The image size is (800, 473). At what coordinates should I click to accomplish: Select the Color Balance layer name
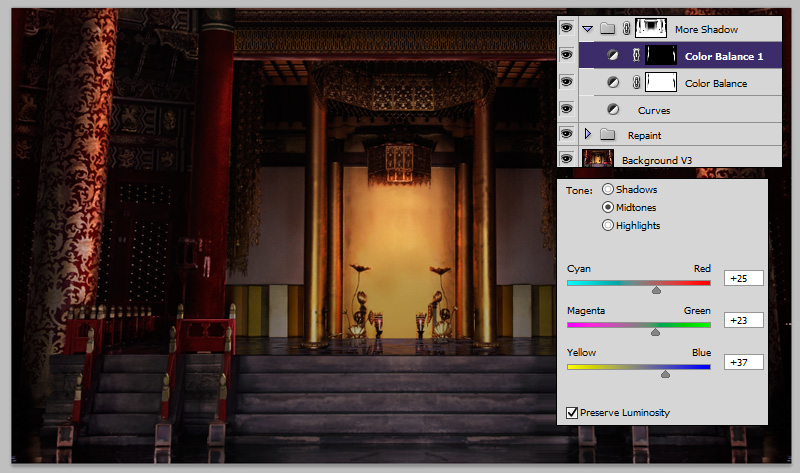716,83
